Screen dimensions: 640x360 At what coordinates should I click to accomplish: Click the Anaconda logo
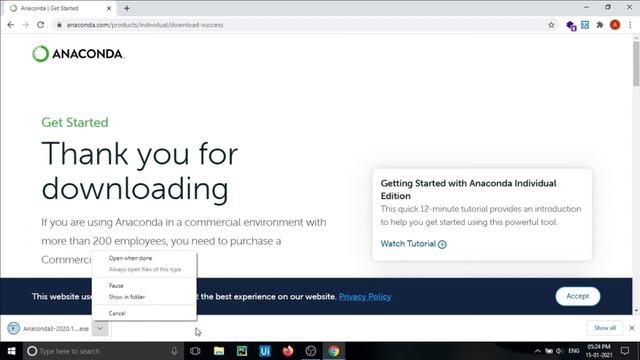[x=78, y=54]
